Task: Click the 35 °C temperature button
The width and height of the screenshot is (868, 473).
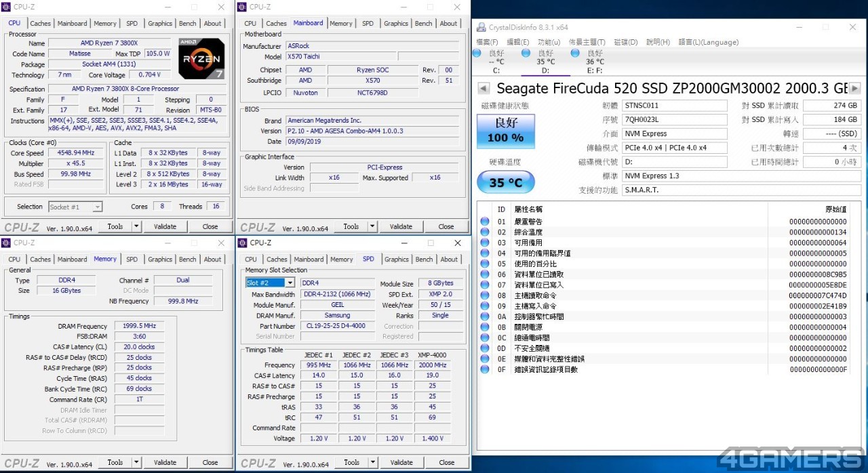Action: tap(506, 182)
